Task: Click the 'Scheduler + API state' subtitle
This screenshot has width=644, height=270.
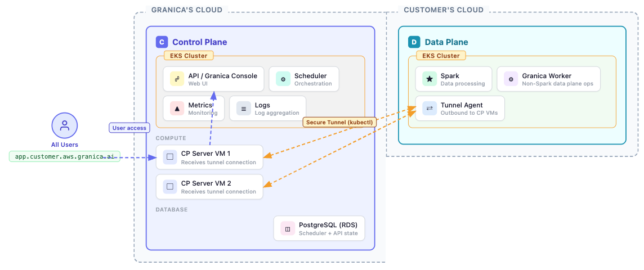Action: click(329, 233)
